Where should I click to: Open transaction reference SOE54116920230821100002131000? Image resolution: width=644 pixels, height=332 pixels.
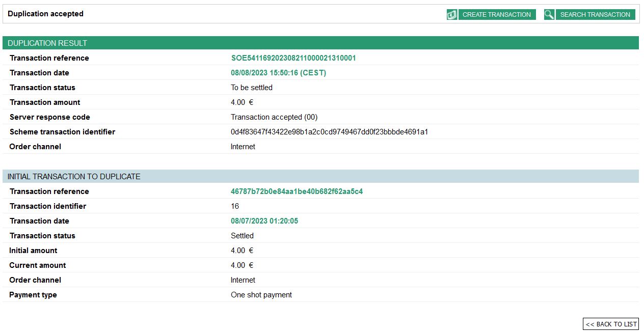(293, 58)
